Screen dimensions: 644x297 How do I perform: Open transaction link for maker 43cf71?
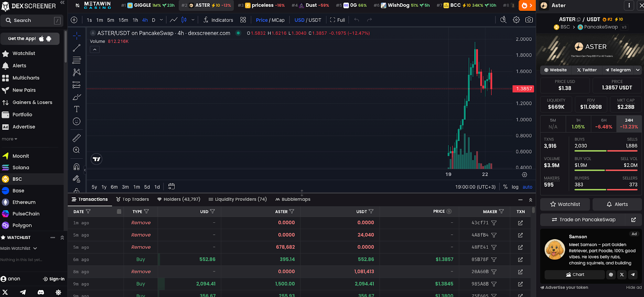pyautogui.click(x=520, y=223)
